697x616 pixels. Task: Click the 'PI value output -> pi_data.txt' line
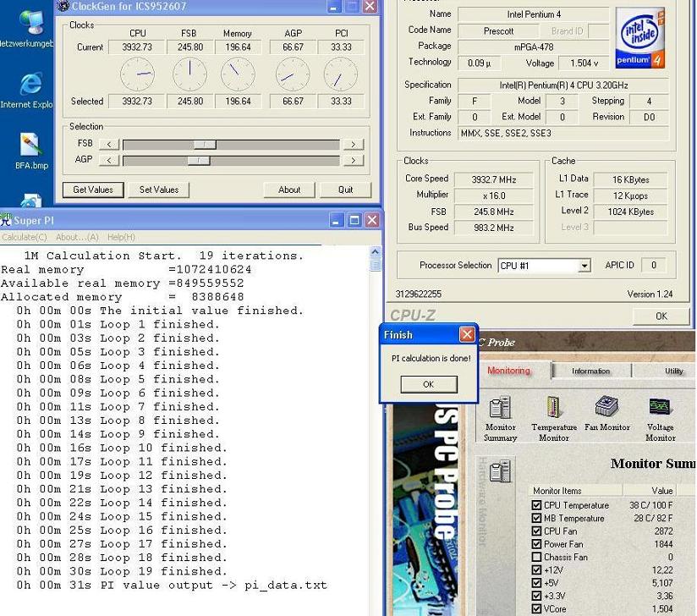(172, 586)
